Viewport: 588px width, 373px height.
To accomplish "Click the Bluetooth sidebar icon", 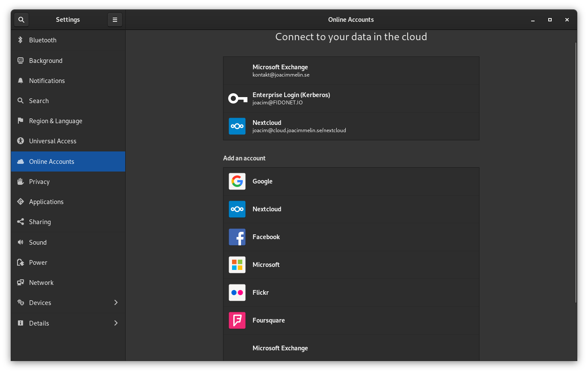I will tap(20, 40).
